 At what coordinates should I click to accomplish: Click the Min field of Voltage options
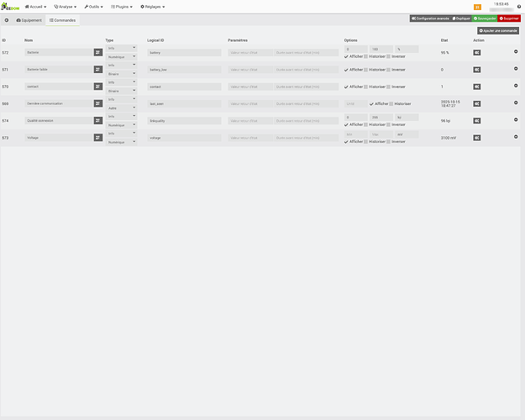[x=355, y=134]
